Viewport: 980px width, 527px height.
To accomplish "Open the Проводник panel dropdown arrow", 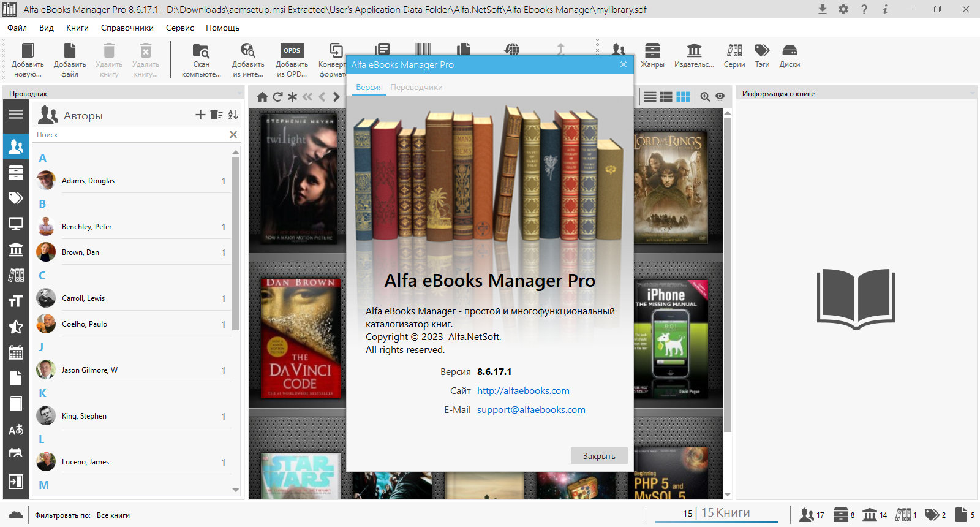I will (x=239, y=94).
